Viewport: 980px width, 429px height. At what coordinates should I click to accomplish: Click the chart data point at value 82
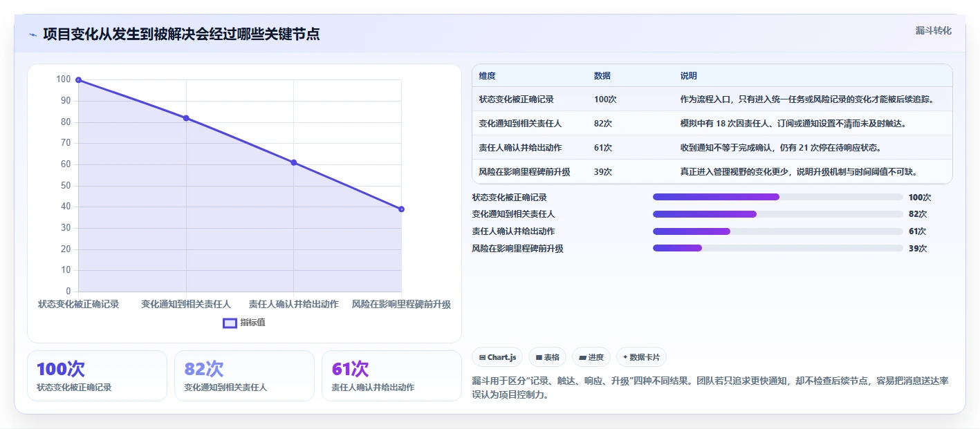[x=186, y=118]
